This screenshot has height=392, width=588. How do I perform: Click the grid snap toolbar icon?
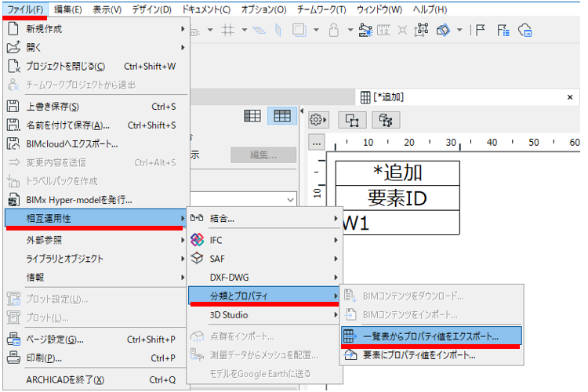227,30
